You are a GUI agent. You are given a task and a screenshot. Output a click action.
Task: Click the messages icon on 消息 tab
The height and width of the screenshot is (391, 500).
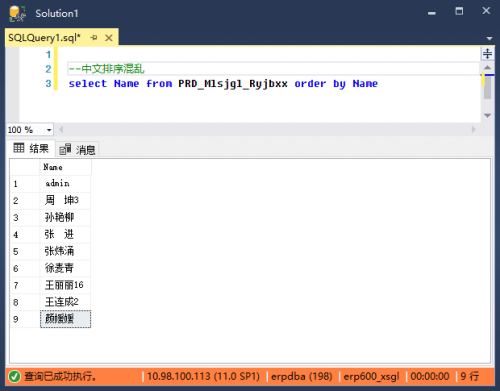click(65, 149)
